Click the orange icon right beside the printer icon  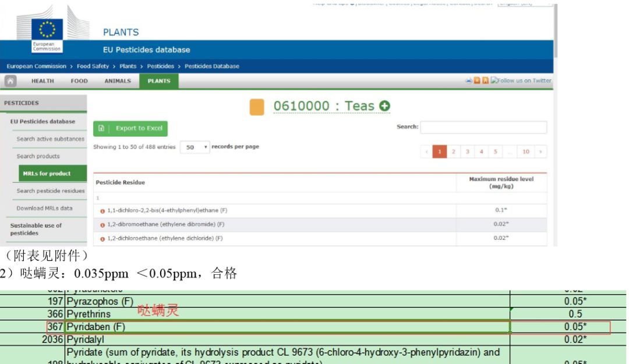pos(477,81)
